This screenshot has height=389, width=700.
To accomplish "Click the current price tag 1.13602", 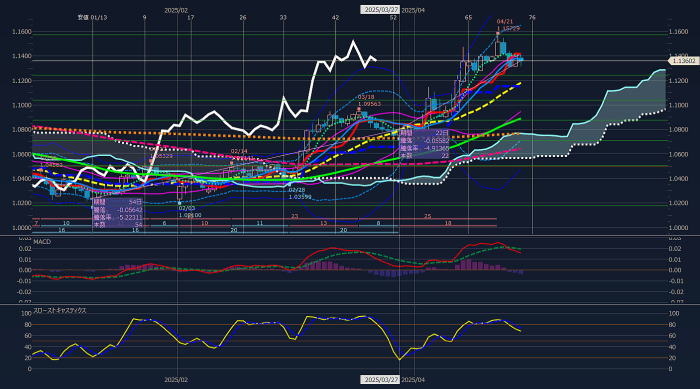I will pos(683,61).
